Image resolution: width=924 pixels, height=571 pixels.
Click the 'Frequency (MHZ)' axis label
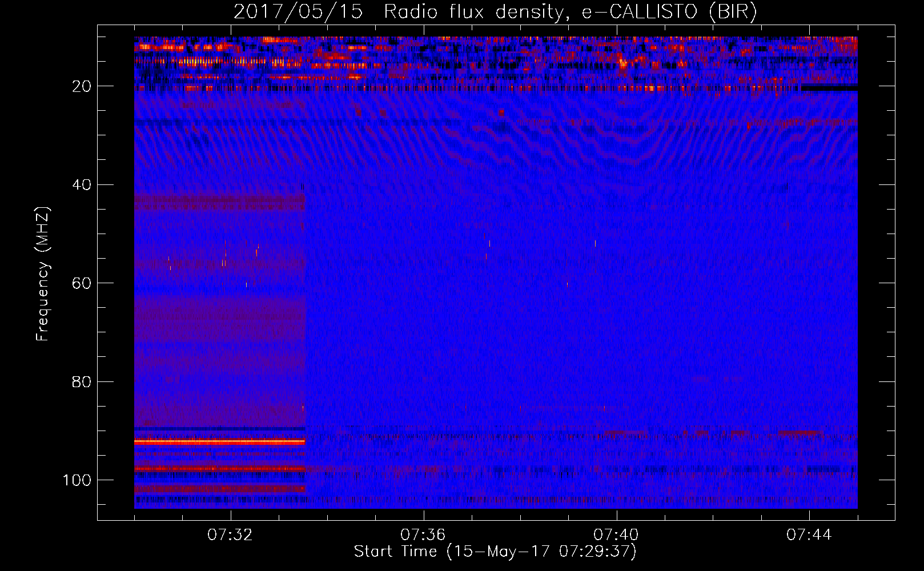[43, 274]
